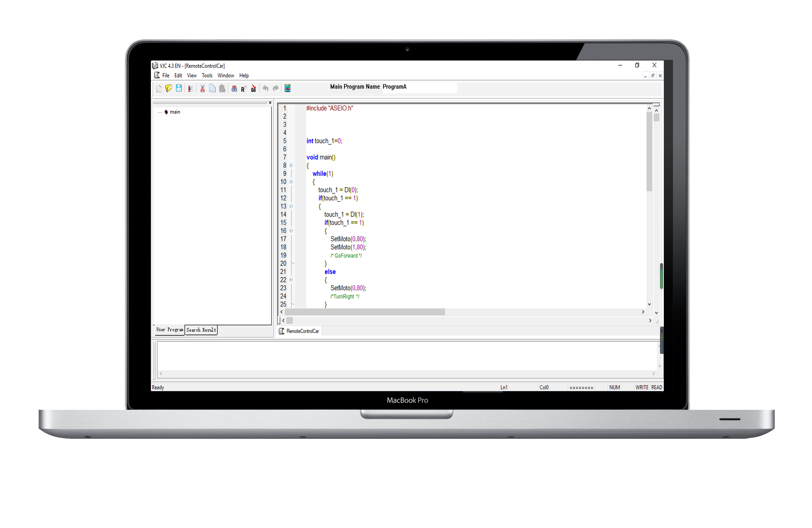Viewport: 812px width, 528px height.
Task: Save the program with the floppy icon
Action: tap(179, 89)
